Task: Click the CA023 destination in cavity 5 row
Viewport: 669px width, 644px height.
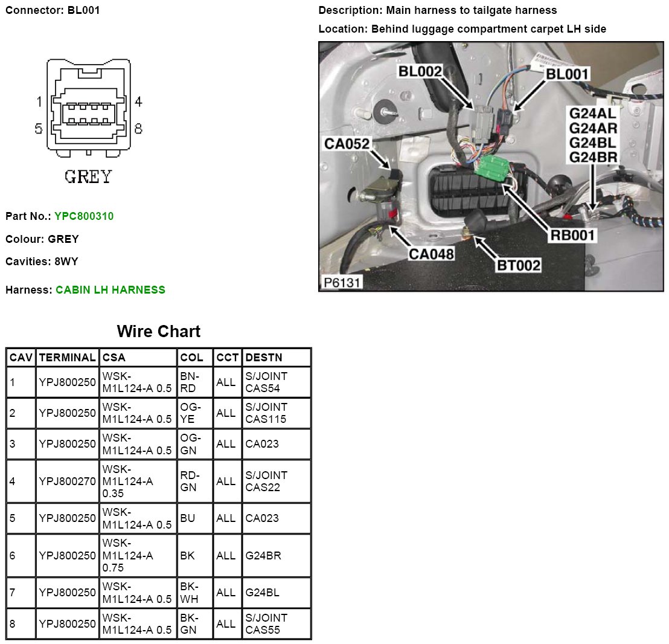Action: (277, 518)
